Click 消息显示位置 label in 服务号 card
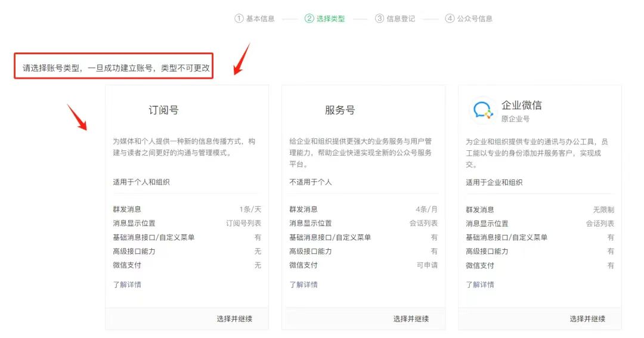The image size is (644, 338). (x=311, y=224)
